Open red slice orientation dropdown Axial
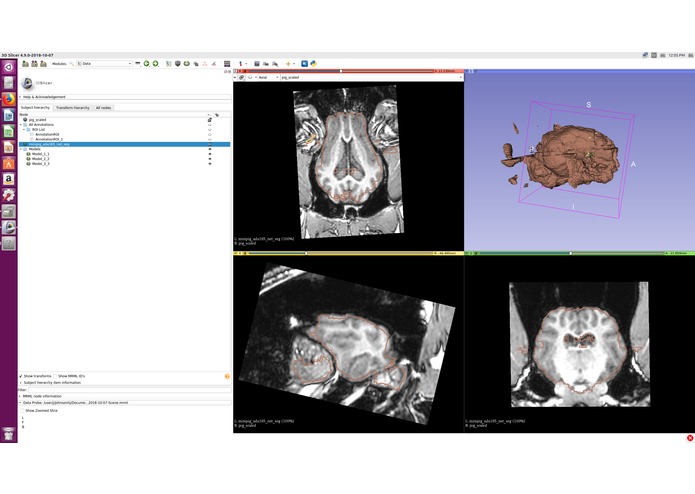This screenshot has height=494, width=695. click(x=268, y=77)
